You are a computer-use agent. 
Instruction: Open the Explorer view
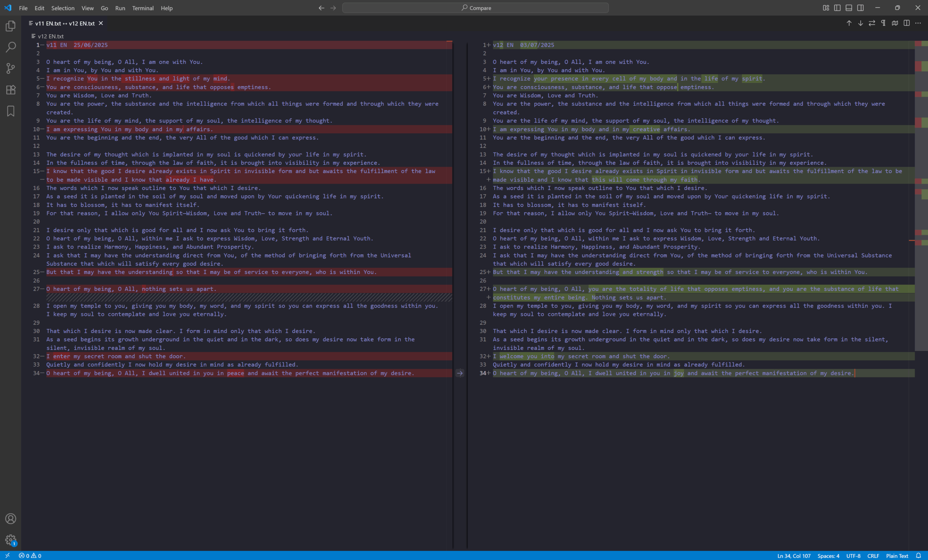pyautogui.click(x=11, y=26)
